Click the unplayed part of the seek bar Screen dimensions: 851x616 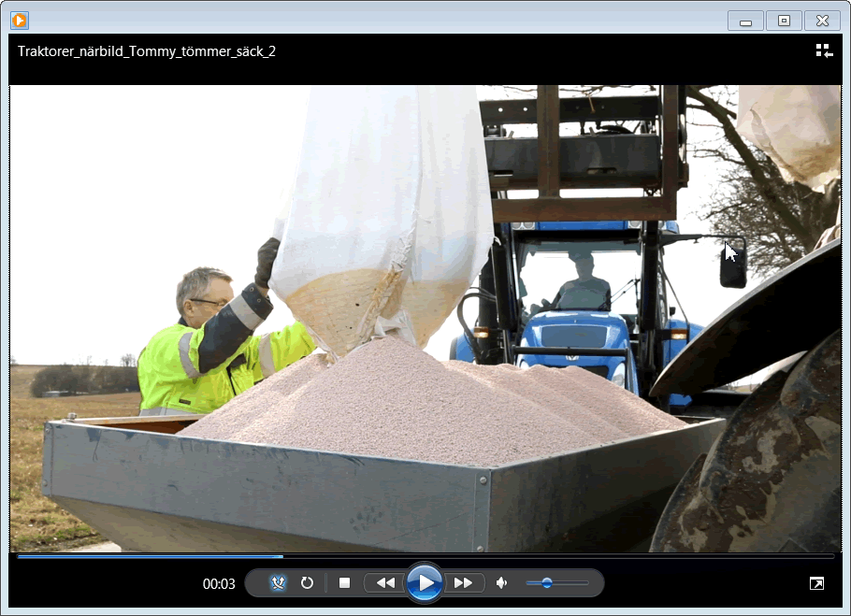[x=561, y=556]
